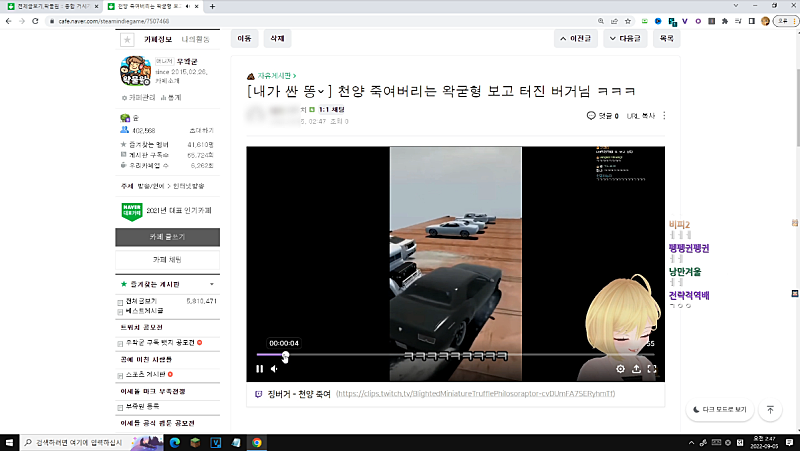
Task: Open the Chrome extensions puzzle icon
Action: click(x=724, y=21)
